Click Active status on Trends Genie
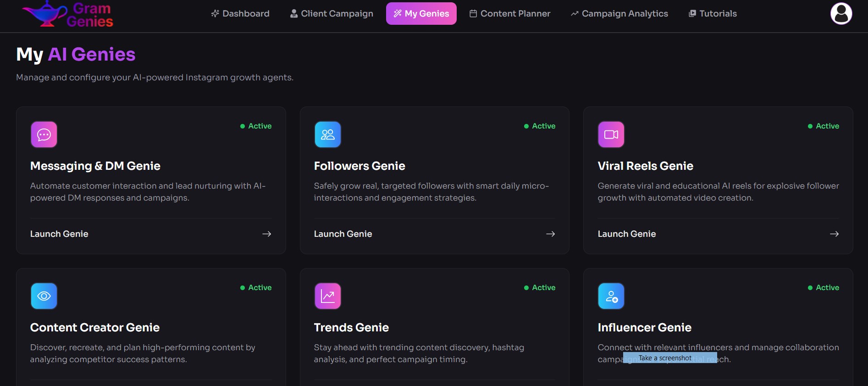The width and height of the screenshot is (868, 386). pos(540,288)
